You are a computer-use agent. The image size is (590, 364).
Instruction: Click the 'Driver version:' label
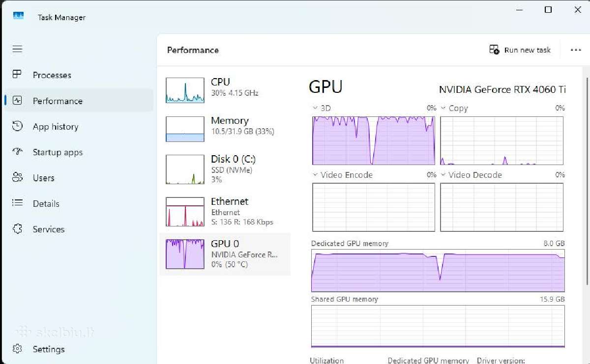pyautogui.click(x=501, y=361)
